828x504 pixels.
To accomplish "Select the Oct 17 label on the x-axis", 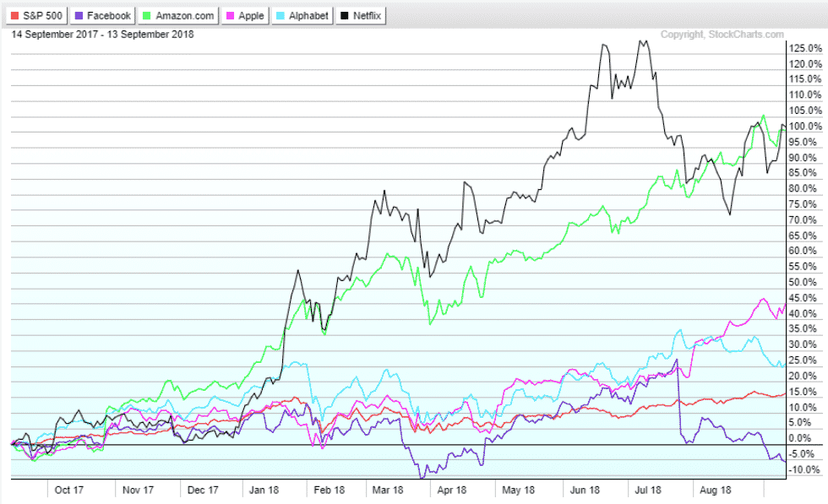I will pos(71,489).
